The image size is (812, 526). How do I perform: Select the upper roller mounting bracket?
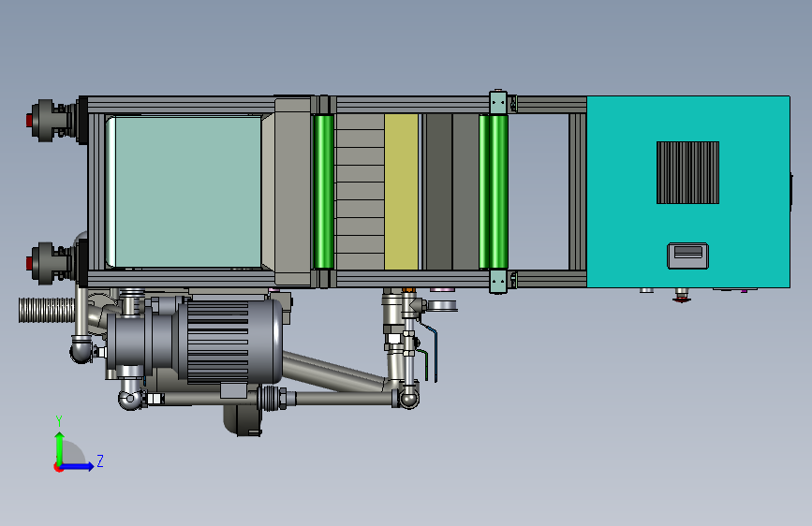click(x=498, y=102)
